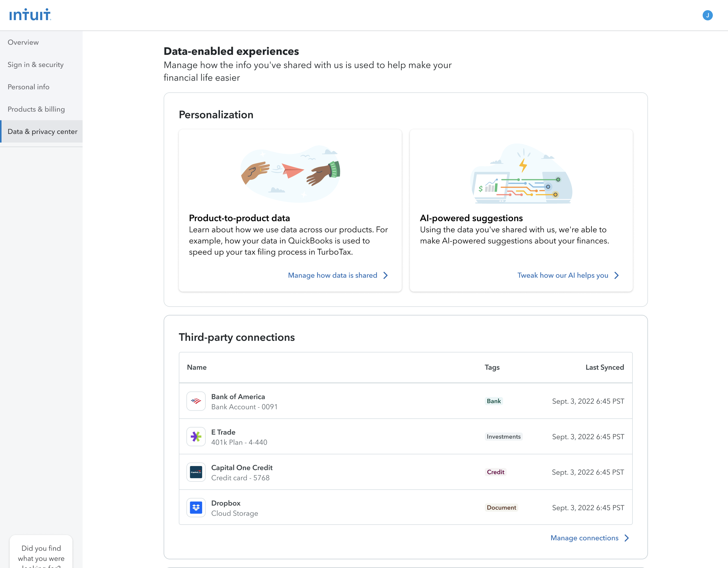Click the AI-powered suggestions heading

point(471,218)
